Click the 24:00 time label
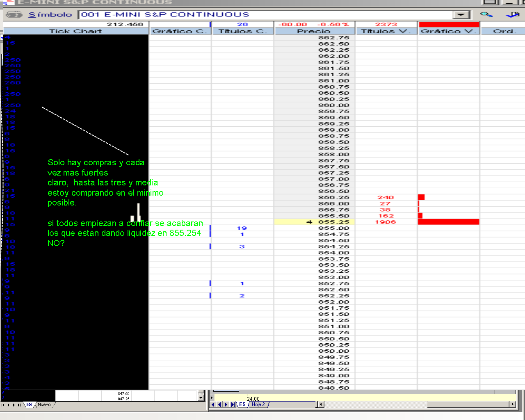The height and width of the screenshot is (420, 525). coord(253,399)
